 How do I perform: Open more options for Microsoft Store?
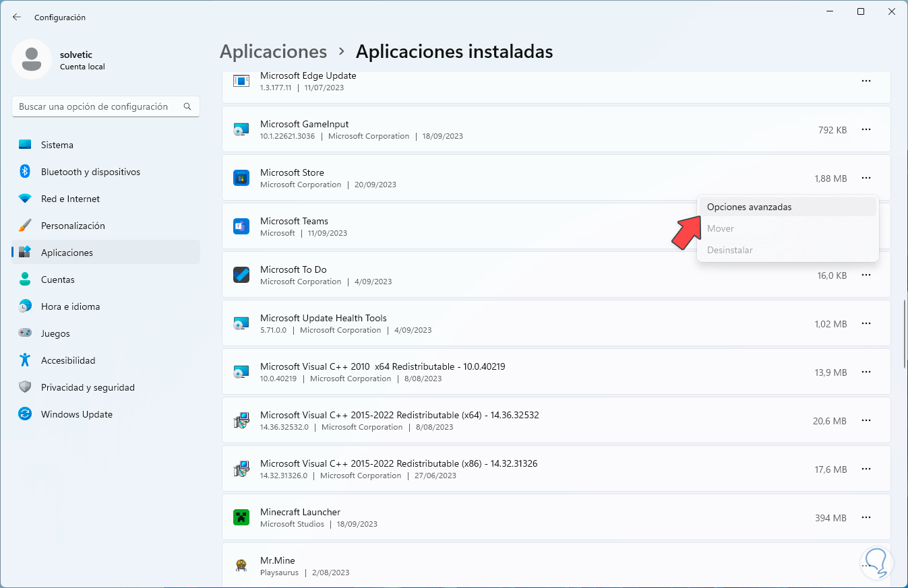866,178
